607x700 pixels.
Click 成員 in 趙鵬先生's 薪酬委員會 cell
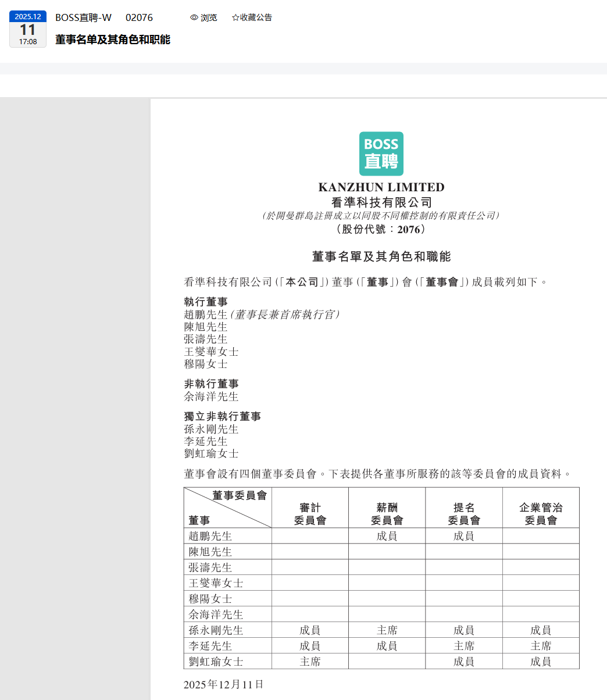(x=387, y=536)
